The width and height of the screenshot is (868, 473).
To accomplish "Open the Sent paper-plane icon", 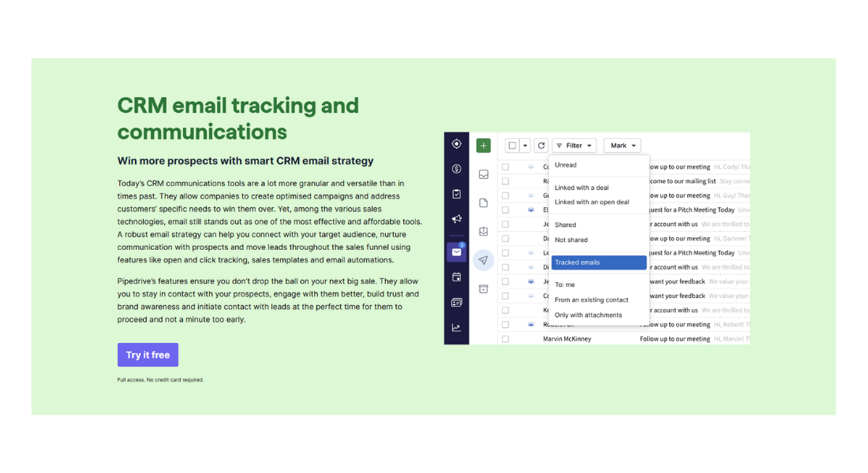I will 483,260.
